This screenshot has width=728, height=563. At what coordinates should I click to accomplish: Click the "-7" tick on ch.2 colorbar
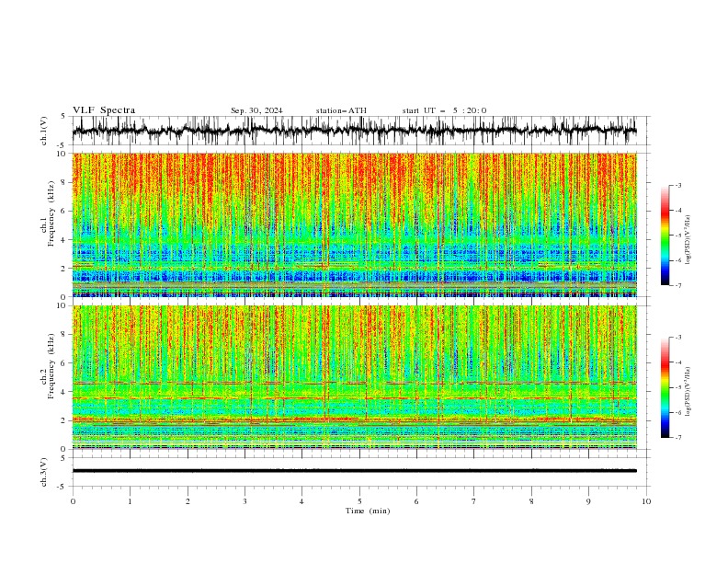[x=678, y=437]
